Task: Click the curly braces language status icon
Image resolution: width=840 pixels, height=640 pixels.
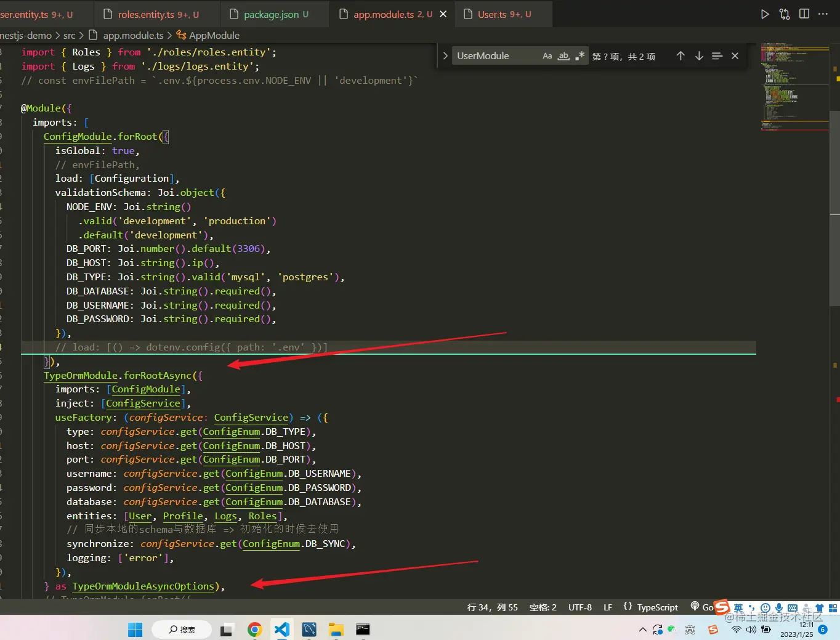Action: [x=628, y=607]
